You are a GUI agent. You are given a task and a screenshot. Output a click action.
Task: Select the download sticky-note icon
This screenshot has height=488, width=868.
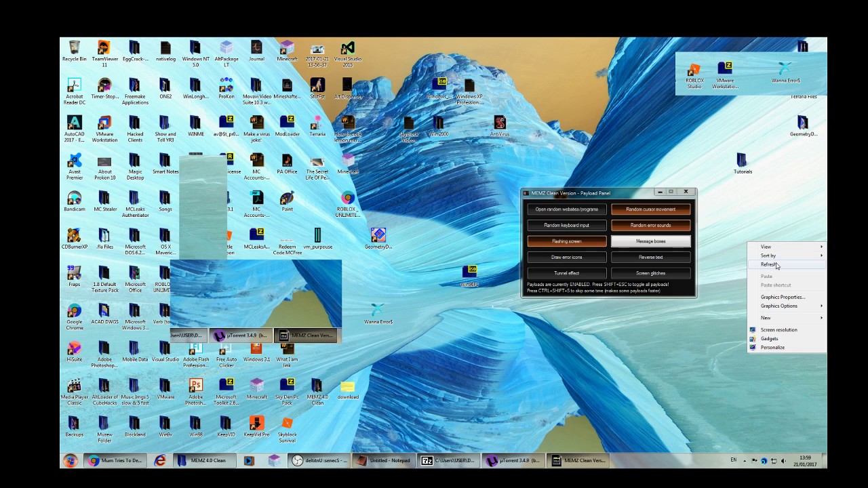[x=348, y=389]
